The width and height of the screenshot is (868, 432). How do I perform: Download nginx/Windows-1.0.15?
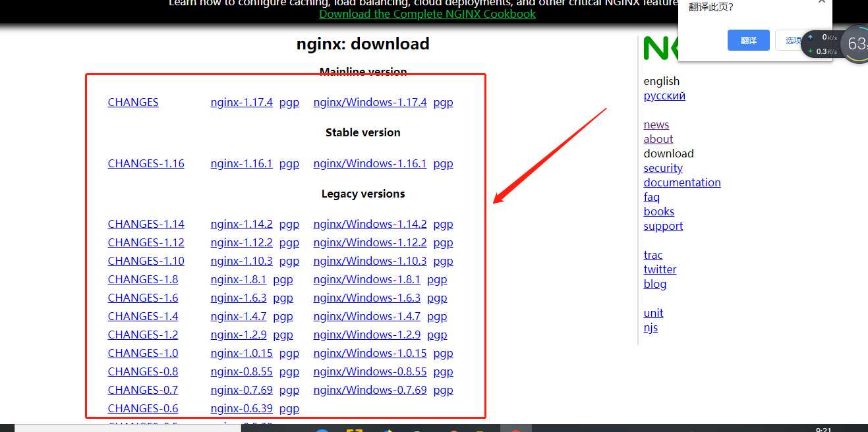370,353
